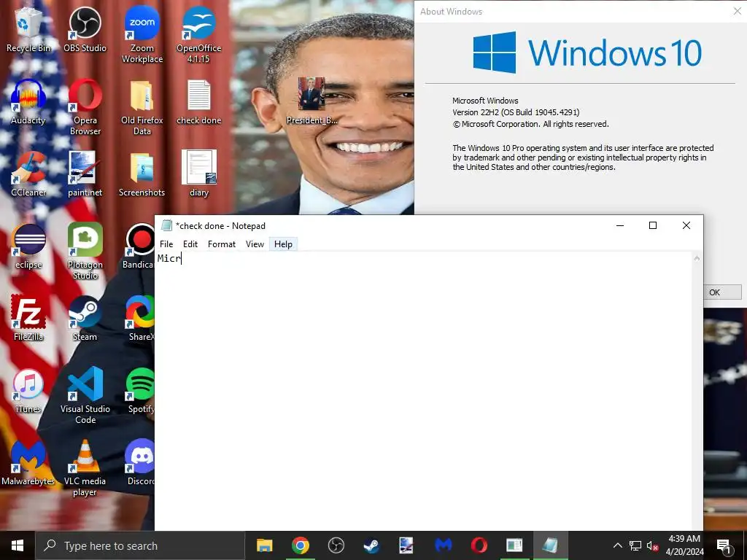
Task: Click the FileZilla desktop icon
Action: click(28, 319)
